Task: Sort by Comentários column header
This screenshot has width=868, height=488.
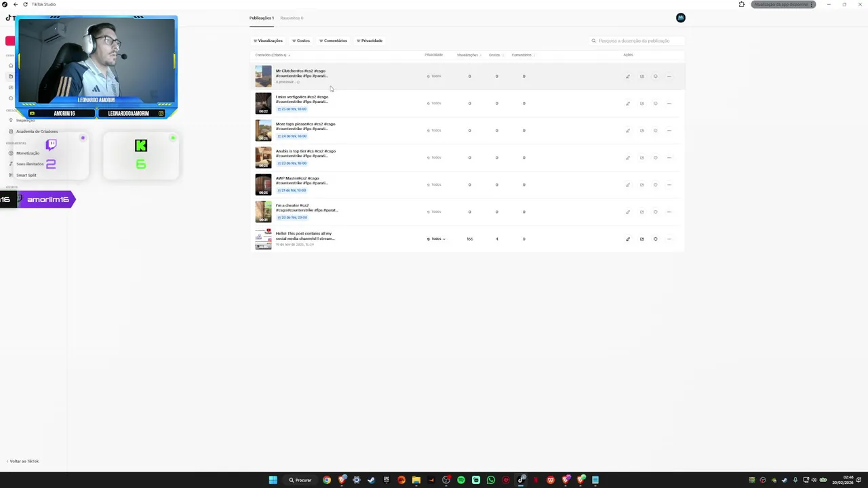Action: 522,55
